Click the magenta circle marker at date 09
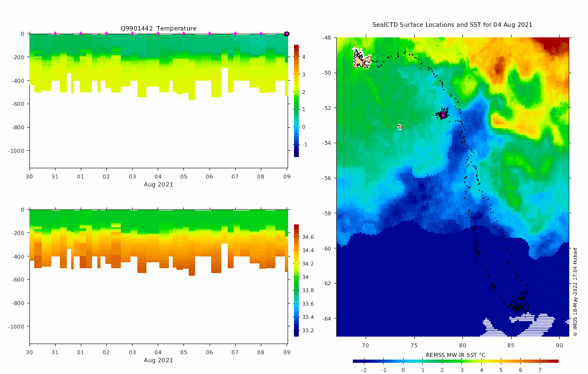588x374 pixels. [287, 34]
